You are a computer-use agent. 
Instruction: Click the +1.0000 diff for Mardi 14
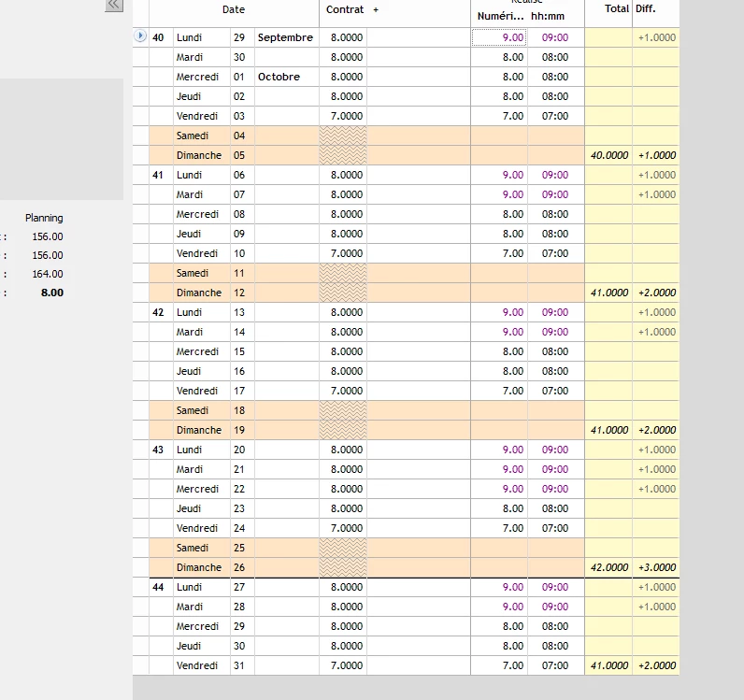[x=657, y=332]
